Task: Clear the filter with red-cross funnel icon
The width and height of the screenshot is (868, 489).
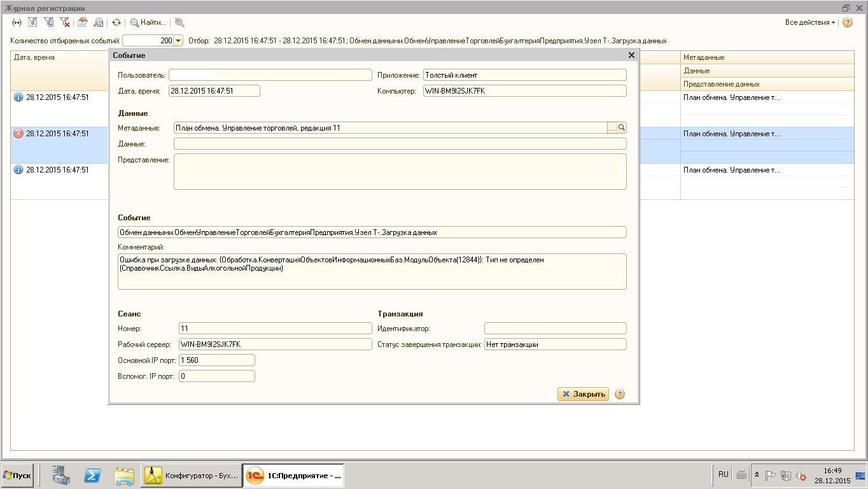Action: tap(64, 22)
